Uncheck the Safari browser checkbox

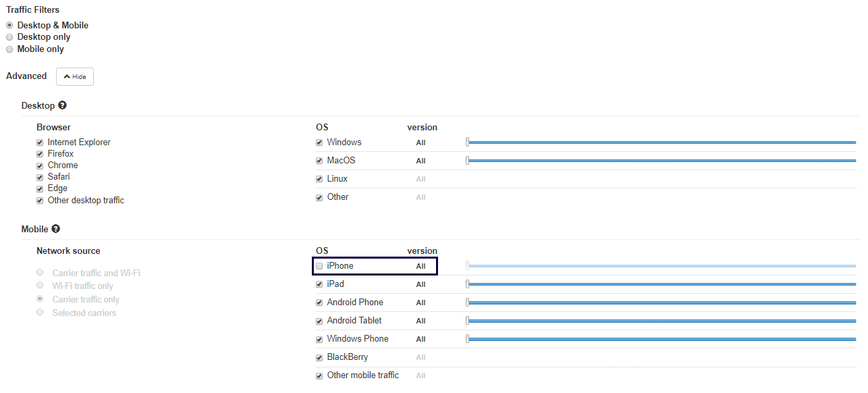pos(40,177)
